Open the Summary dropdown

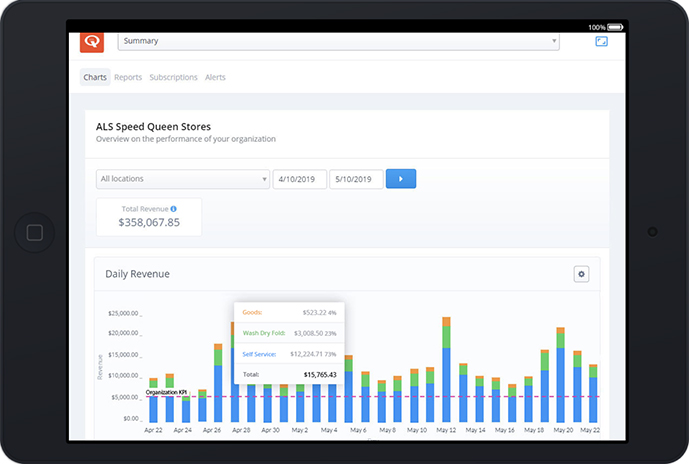[338, 41]
